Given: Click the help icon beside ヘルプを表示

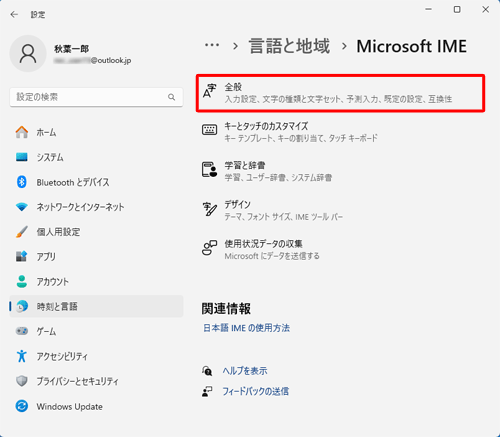Looking at the screenshot, I should 207,371.
